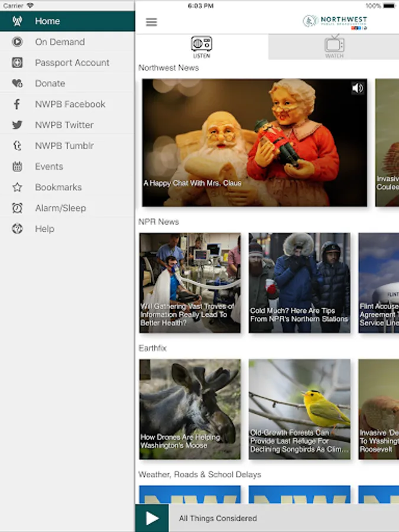This screenshot has height=532, width=399.
Task: Tap the NPR News section heading
Action: 159,222
